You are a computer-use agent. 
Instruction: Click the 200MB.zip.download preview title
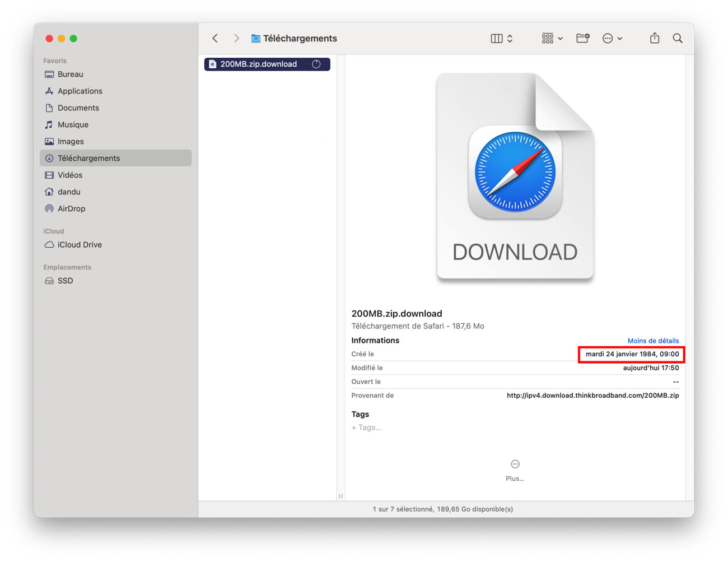(396, 314)
